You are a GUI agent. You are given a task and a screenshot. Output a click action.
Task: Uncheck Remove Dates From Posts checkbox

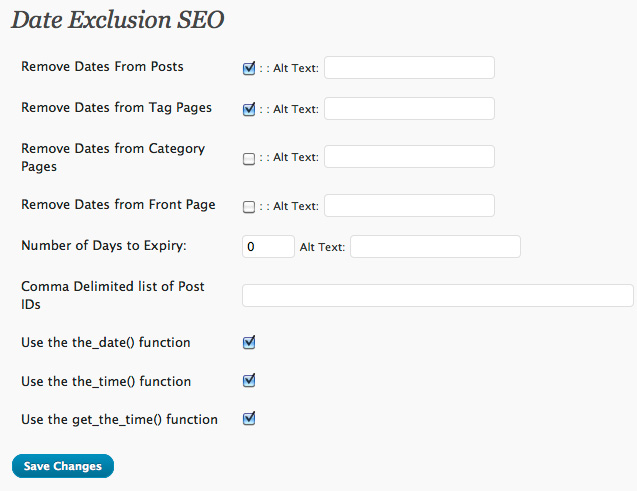click(x=249, y=68)
